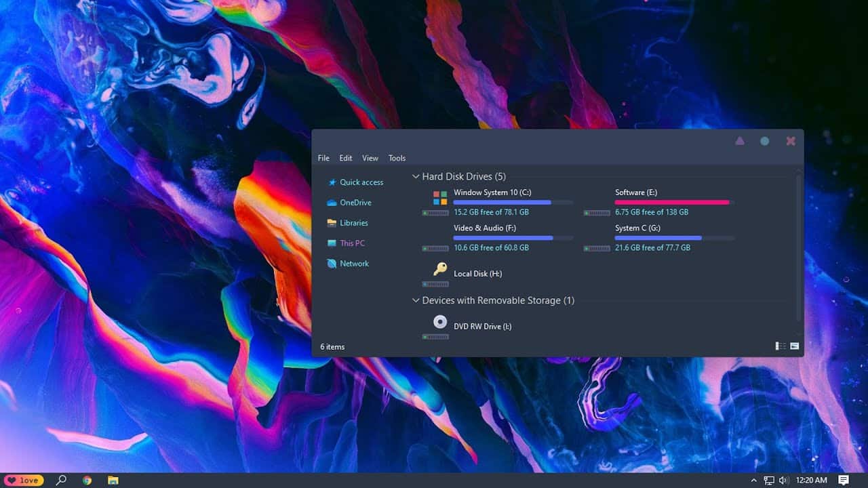Switch to details view mode

pos(780,346)
